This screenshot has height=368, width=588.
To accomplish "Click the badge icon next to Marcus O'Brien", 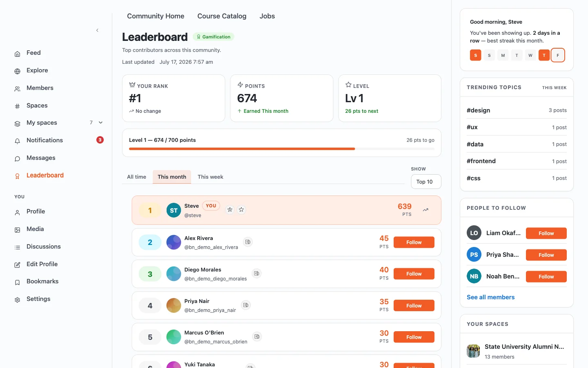I will coord(257,337).
